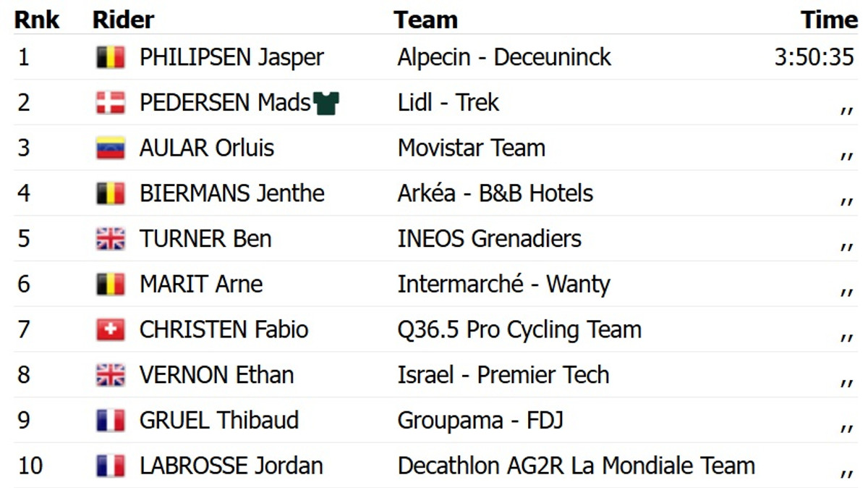The height and width of the screenshot is (488, 868).
Task: Click the Belgian flag beside PHILIPSEN Jasper
Action: (111, 57)
